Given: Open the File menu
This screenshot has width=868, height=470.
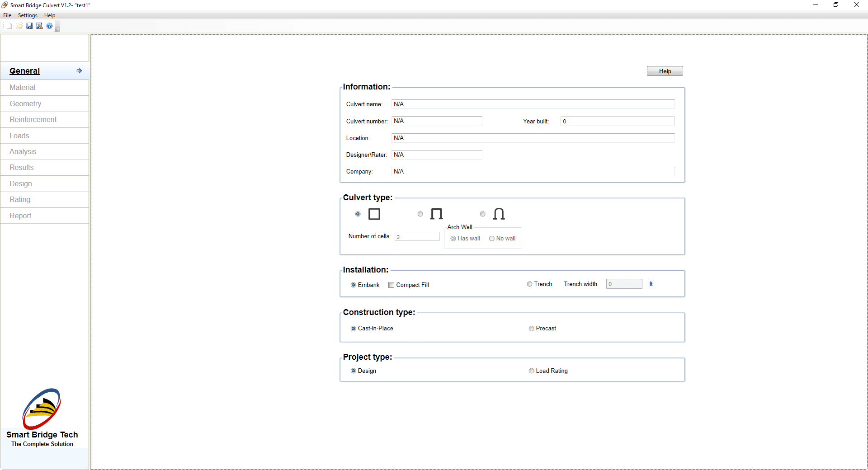Looking at the screenshot, I should pyautogui.click(x=7, y=15).
